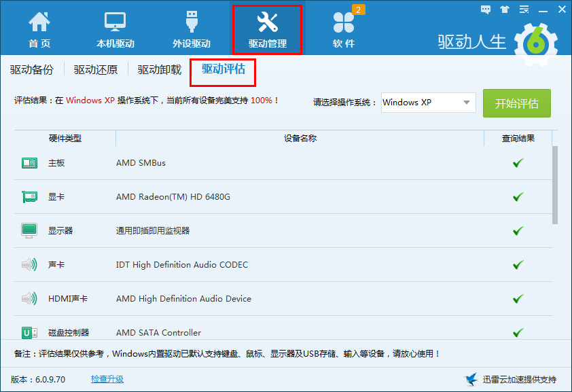Click the 硬件类型 column header
572x392 pixels.
tap(65, 138)
